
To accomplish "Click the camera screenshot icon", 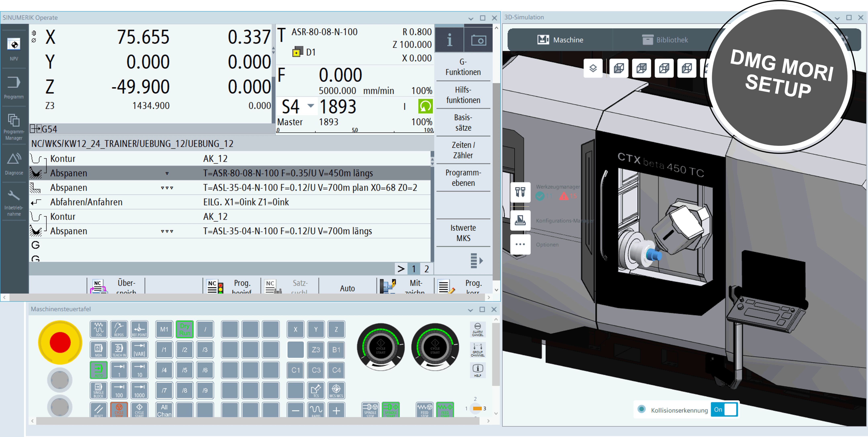I will (478, 40).
